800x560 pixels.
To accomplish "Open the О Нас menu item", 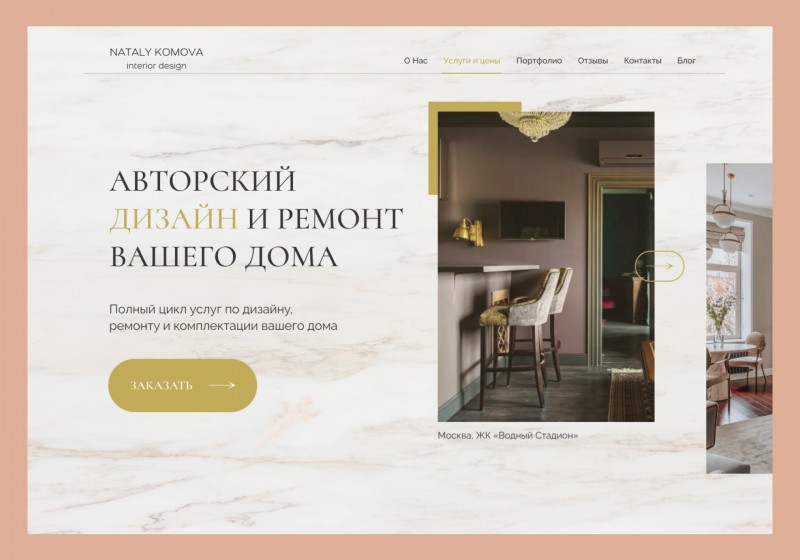I will tap(415, 61).
